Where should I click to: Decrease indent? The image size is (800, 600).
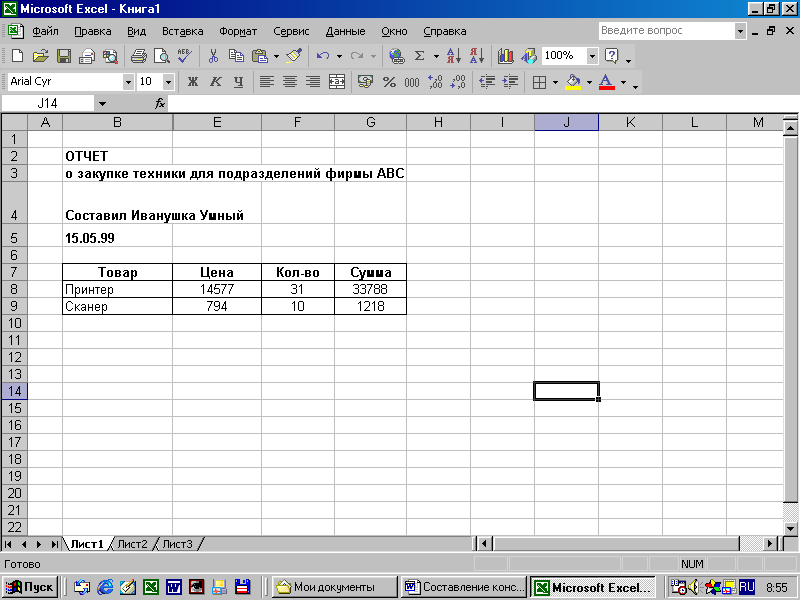point(487,82)
